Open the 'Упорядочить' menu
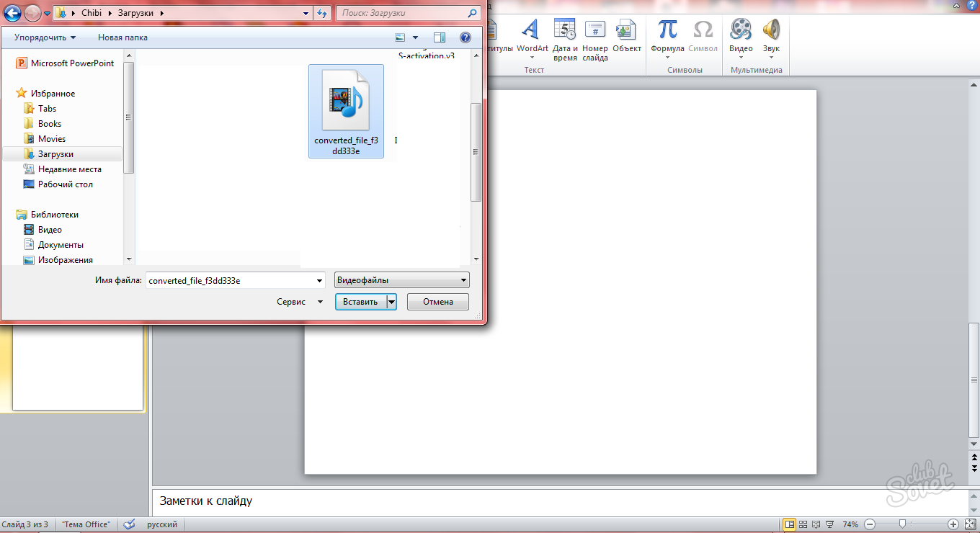 pos(45,37)
